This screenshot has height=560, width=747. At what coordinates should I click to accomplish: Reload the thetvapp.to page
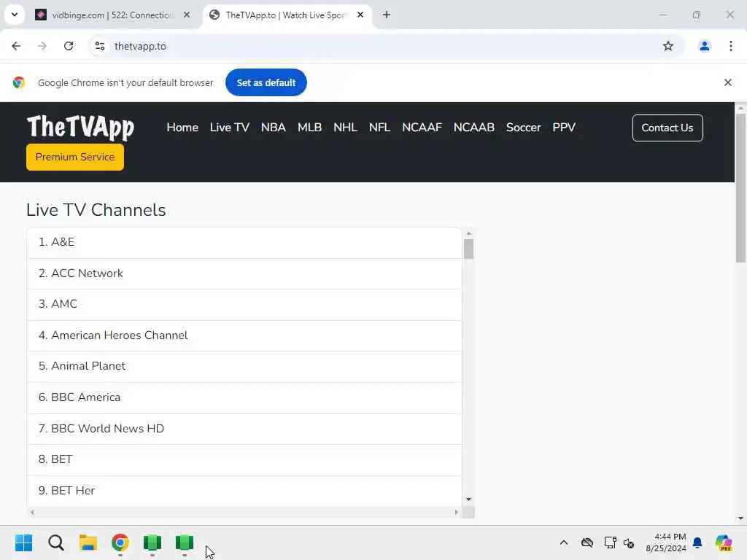pyautogui.click(x=69, y=46)
